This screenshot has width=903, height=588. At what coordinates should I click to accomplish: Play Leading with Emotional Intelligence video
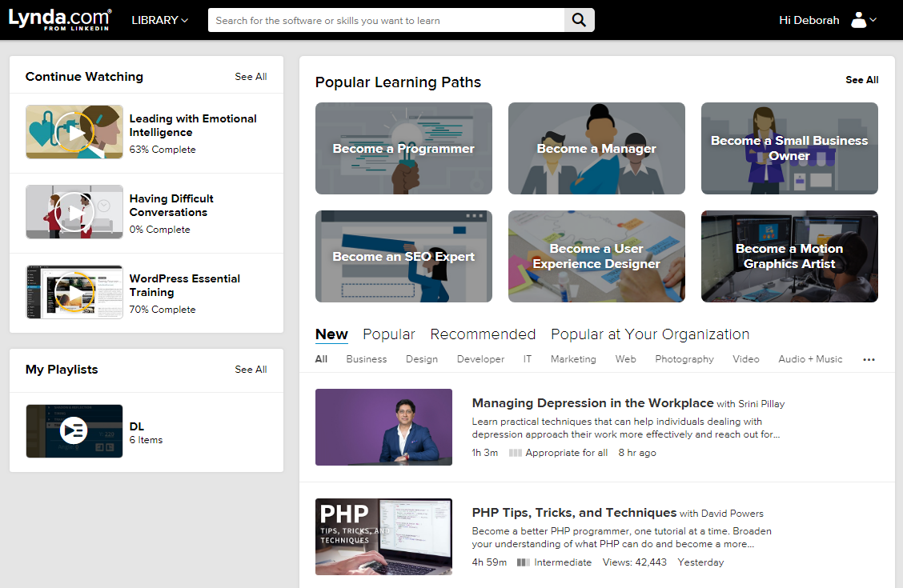click(74, 132)
